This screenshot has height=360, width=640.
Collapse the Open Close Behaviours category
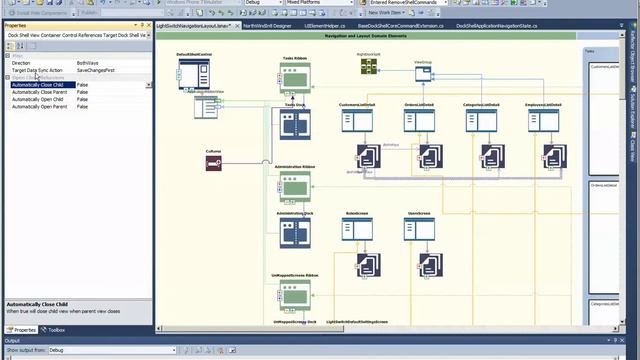tap(8, 77)
